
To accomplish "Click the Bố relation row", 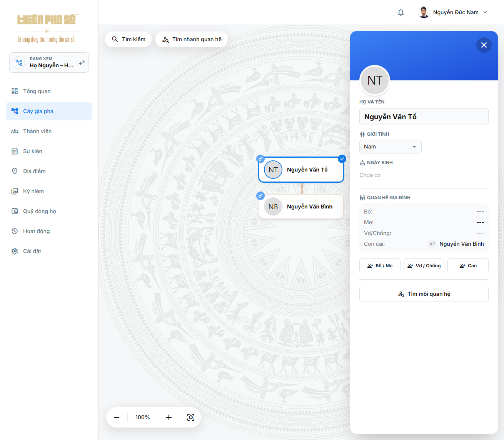I will (x=424, y=212).
